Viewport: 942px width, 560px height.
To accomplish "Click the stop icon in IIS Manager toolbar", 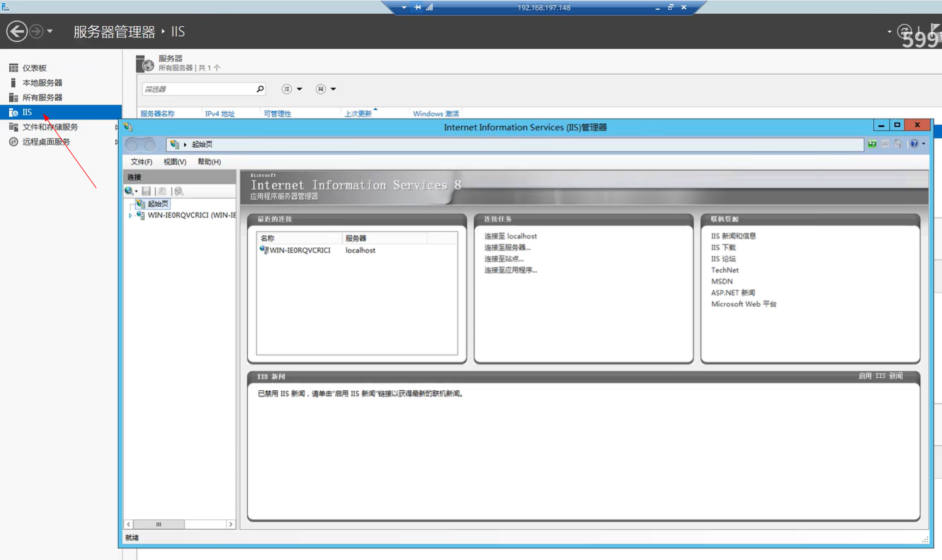I will (x=885, y=144).
